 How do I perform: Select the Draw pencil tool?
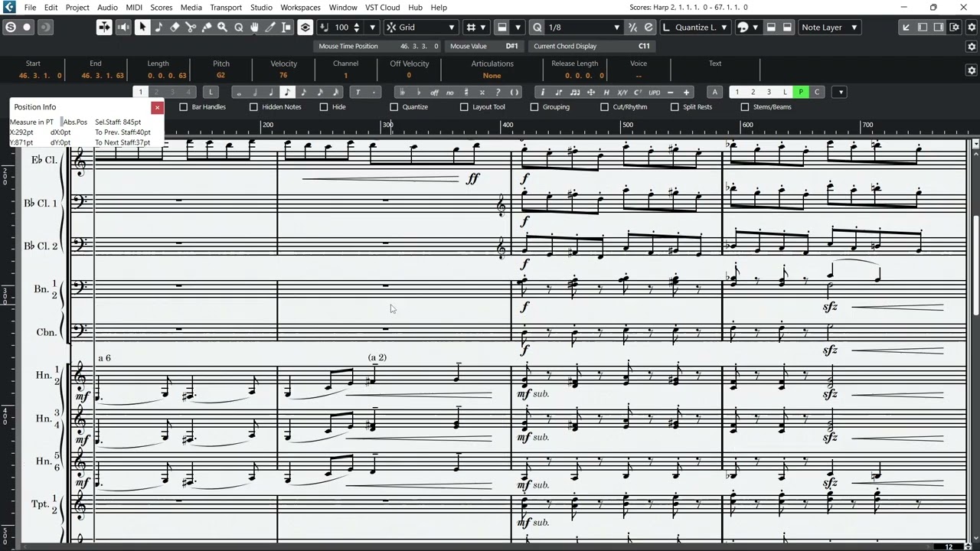pos(270,28)
